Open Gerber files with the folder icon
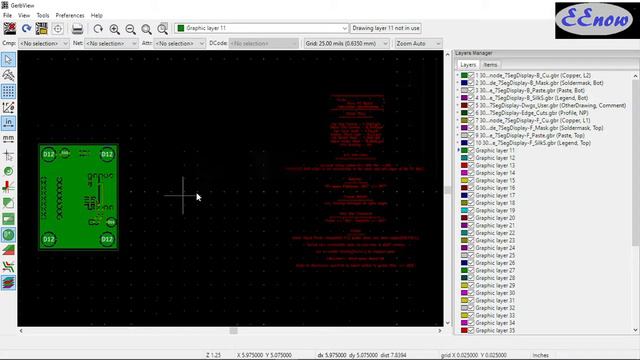Image resolution: width=640 pixels, height=360 pixels. [42, 28]
